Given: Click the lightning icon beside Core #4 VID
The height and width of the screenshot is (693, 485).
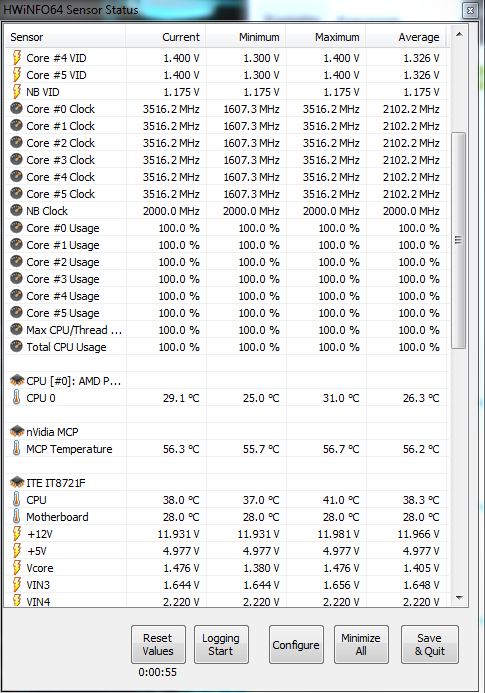Looking at the screenshot, I should [16, 58].
